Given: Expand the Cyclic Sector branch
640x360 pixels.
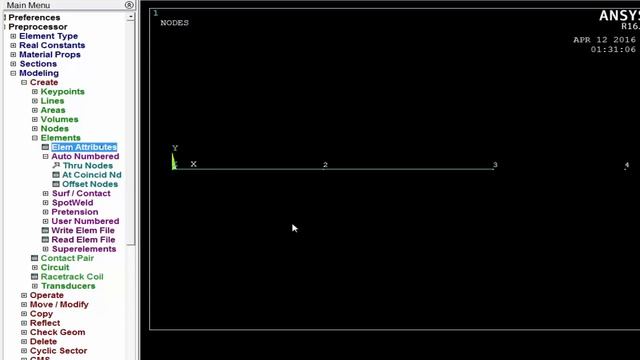Looking at the screenshot, I should point(24,351).
